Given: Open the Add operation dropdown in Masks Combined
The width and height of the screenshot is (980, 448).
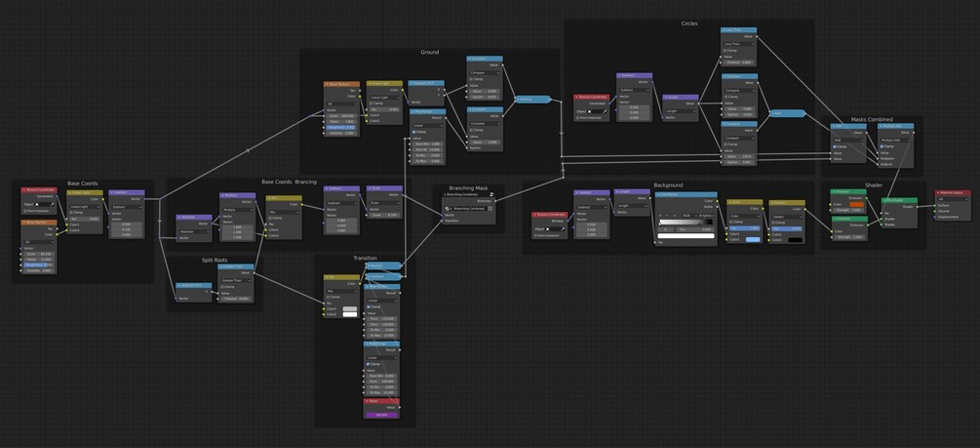Looking at the screenshot, I should coord(848,141).
